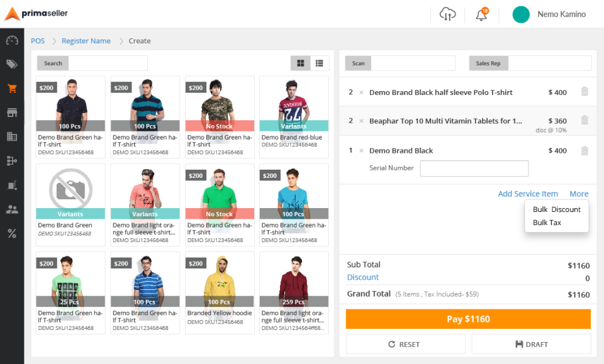Open the notifications bell

click(x=481, y=14)
